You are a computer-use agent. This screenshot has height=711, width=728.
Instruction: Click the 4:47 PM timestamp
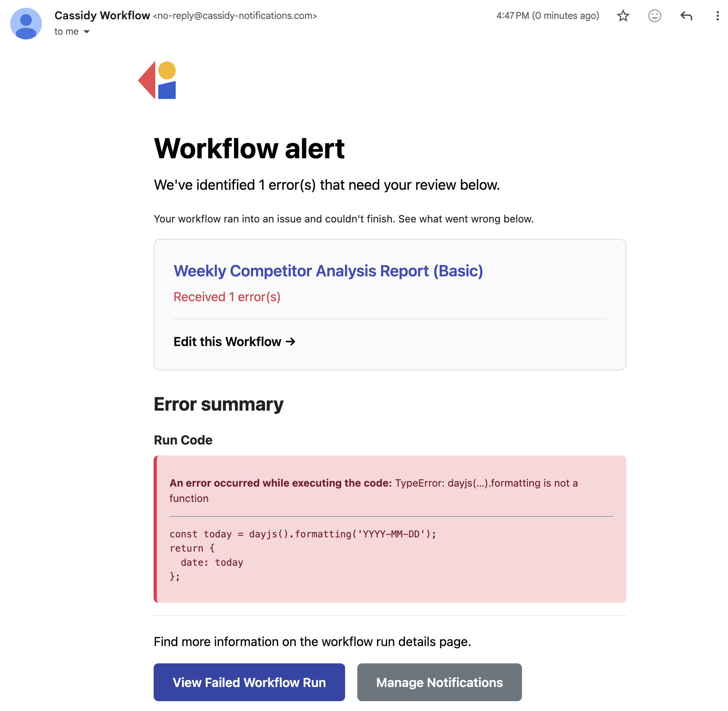pyautogui.click(x=511, y=16)
